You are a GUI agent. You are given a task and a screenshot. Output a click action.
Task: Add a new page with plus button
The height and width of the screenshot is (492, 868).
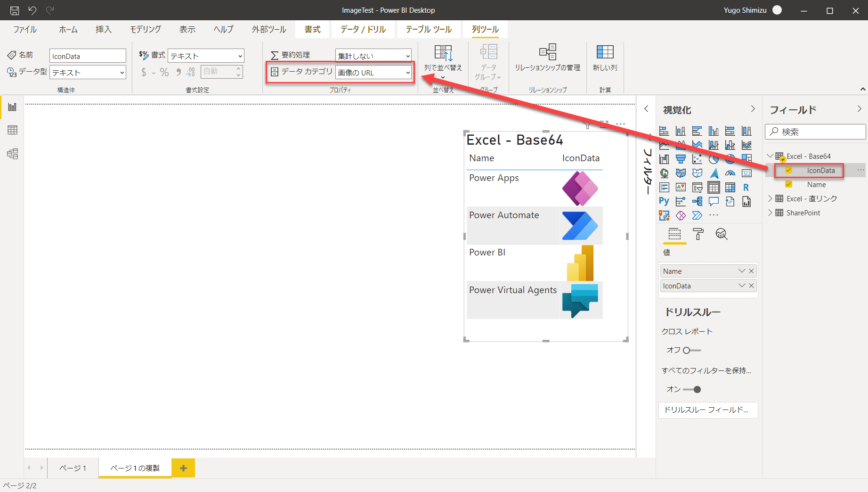click(183, 468)
